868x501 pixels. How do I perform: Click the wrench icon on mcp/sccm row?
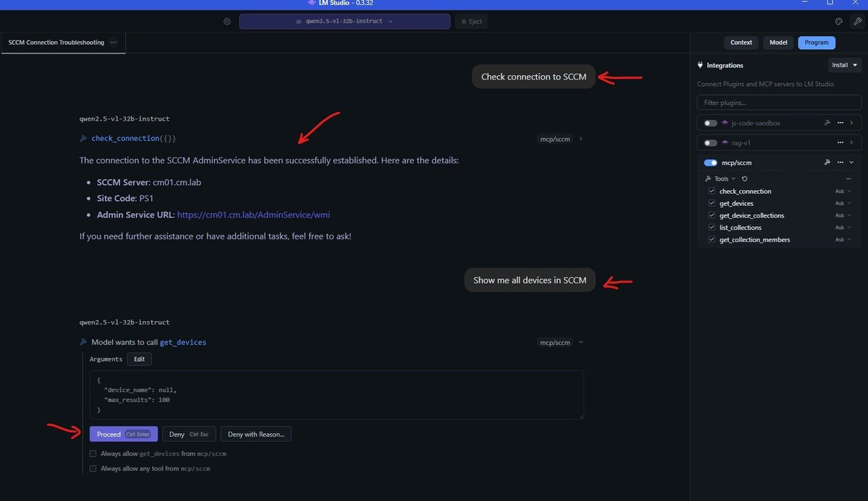[x=827, y=163]
